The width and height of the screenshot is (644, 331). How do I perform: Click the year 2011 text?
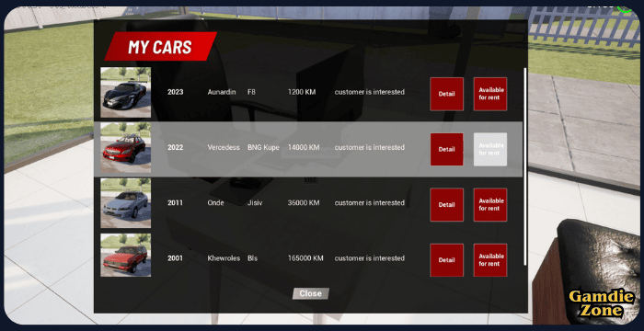[x=176, y=203]
